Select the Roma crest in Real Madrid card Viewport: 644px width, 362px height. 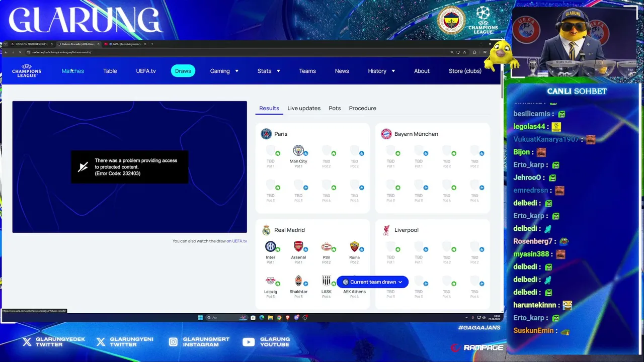click(x=354, y=246)
